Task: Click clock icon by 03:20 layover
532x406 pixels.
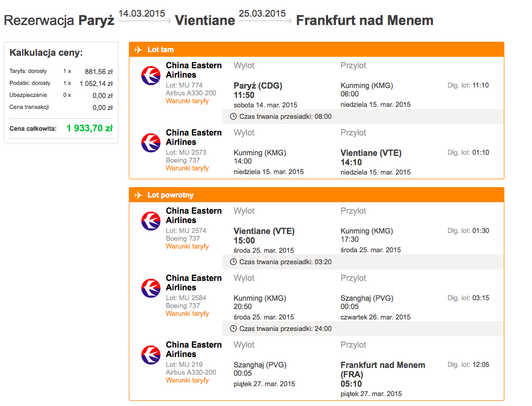Action: click(233, 262)
